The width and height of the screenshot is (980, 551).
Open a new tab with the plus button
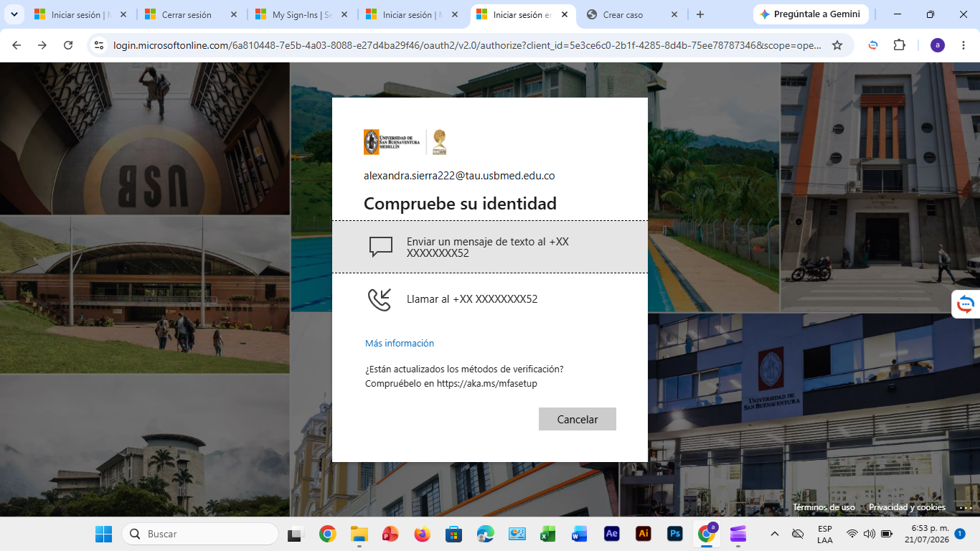point(700,14)
